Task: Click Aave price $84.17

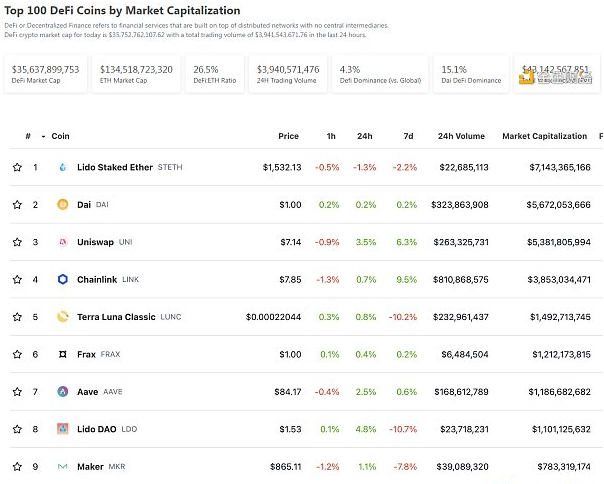Action: [288, 392]
